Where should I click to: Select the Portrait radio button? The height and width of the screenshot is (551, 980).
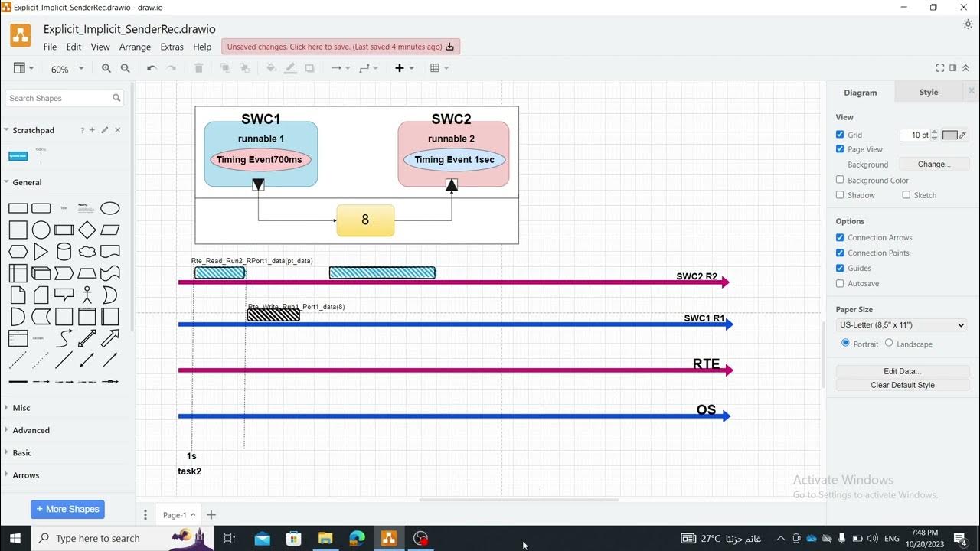845,343
